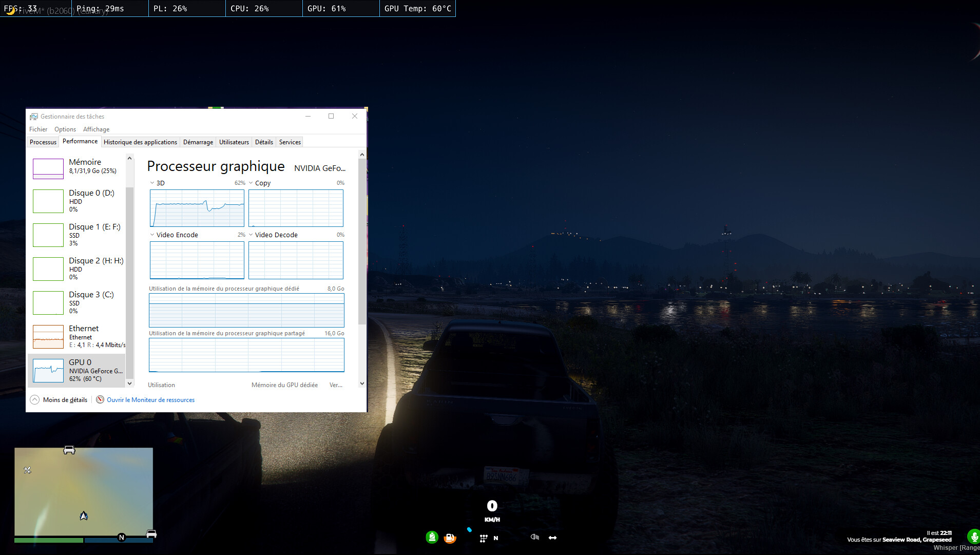
Task: Collapse the 3D graph section
Action: coord(152,183)
